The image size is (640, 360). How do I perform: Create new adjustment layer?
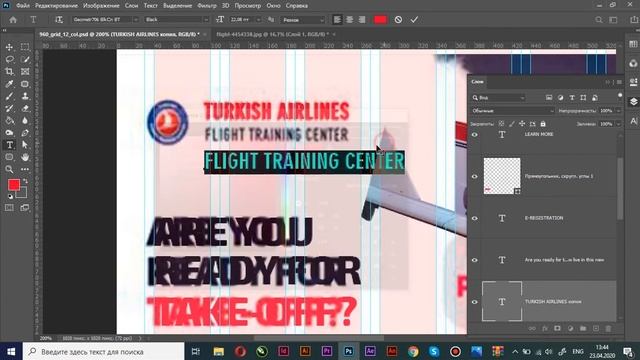tap(570, 329)
